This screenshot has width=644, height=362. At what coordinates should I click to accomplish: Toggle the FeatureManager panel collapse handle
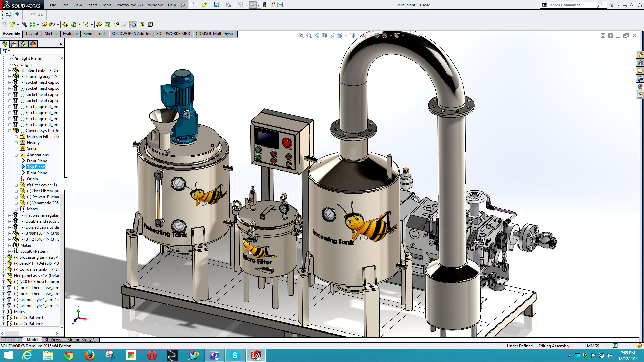point(66,184)
